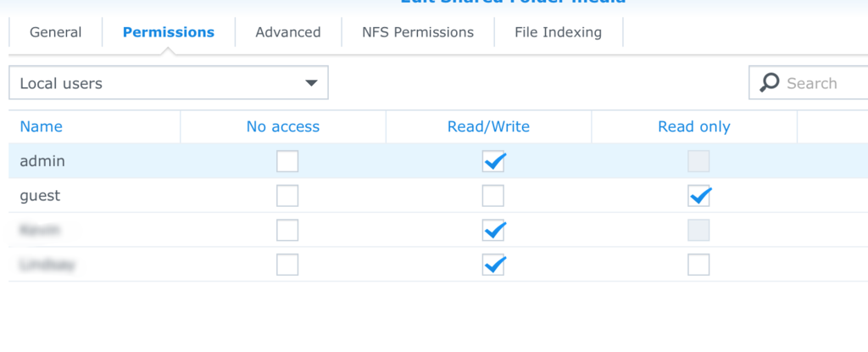Image resolution: width=868 pixels, height=352 pixels.
Task: Open the File Indexing tab
Action: (558, 32)
